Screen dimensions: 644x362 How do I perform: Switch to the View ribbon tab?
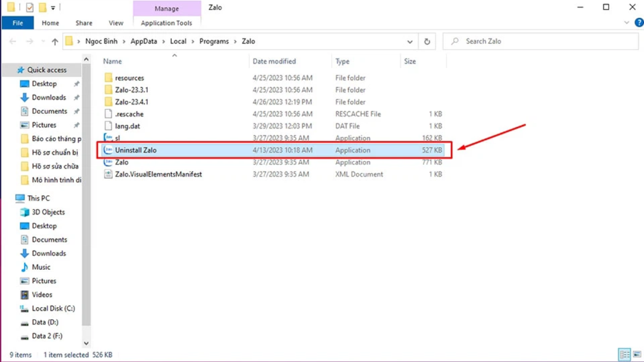(116, 23)
